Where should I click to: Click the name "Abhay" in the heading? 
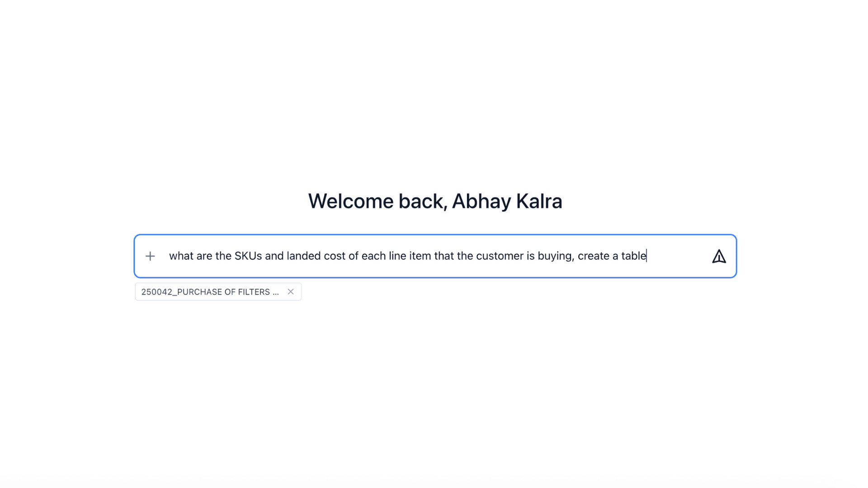pos(481,201)
